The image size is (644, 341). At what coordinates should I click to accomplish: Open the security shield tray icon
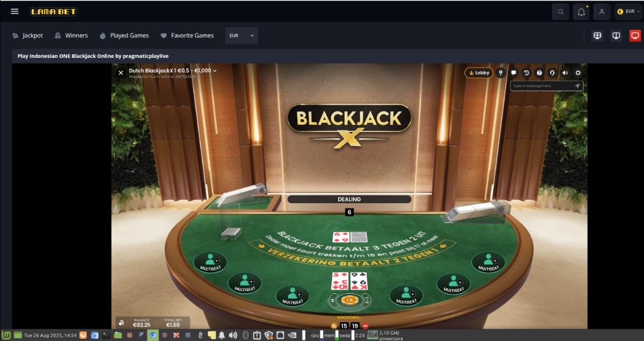coord(268,335)
